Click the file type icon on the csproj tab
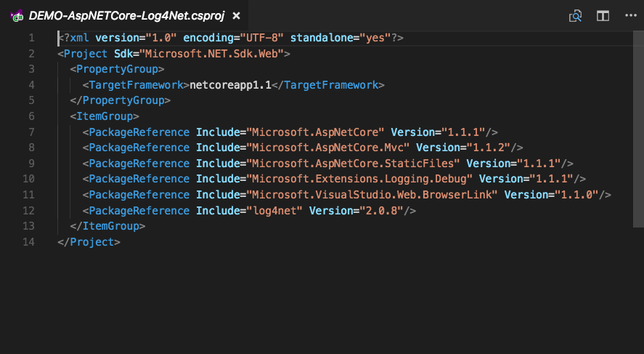The image size is (644, 354). pyautogui.click(x=17, y=15)
